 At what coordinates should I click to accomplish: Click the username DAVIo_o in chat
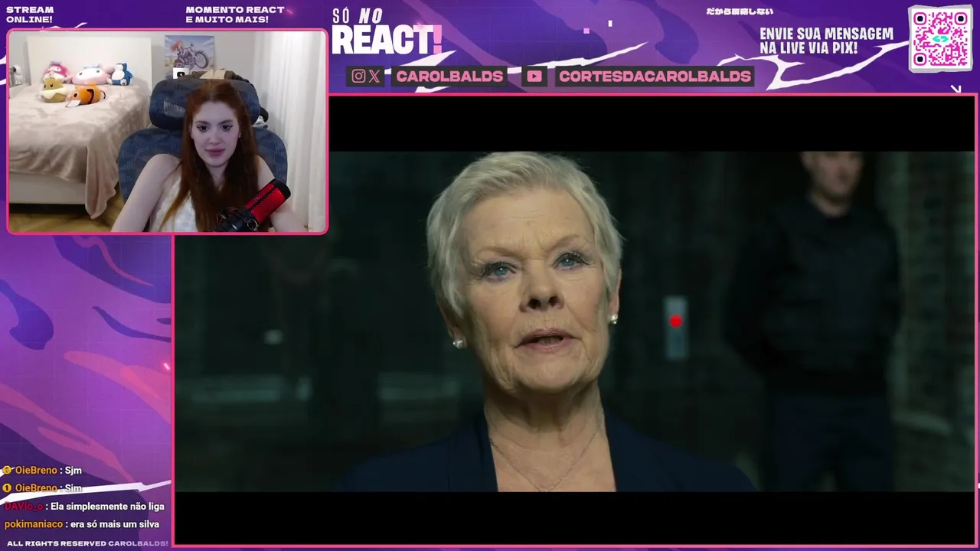point(24,506)
